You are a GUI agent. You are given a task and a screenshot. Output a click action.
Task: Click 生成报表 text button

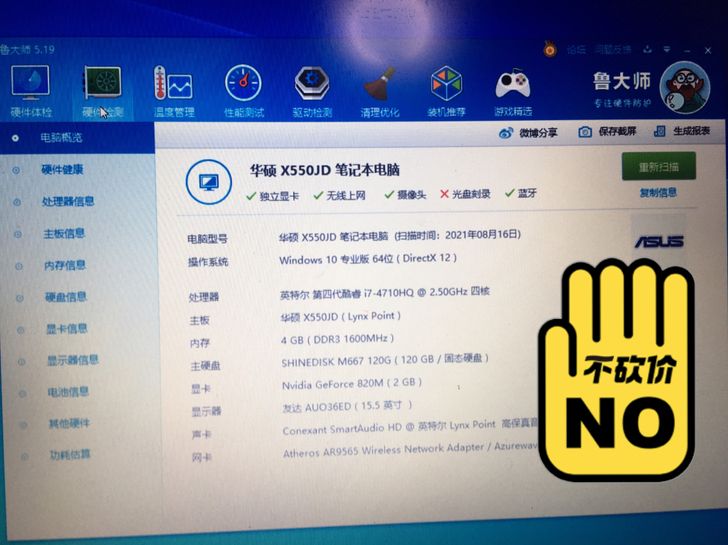692,130
